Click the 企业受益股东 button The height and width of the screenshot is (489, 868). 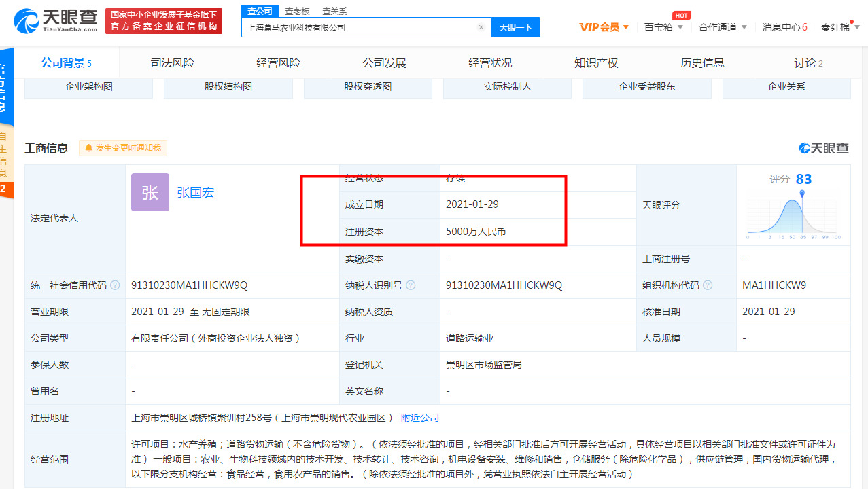click(x=647, y=88)
